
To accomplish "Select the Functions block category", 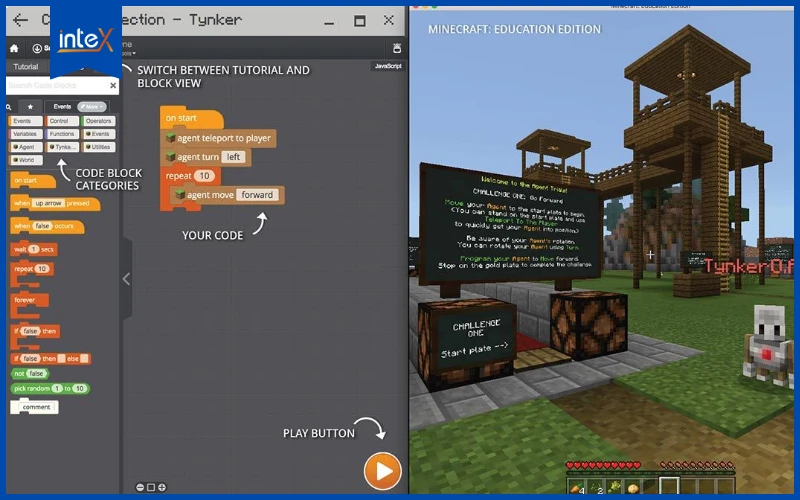I will (x=62, y=134).
